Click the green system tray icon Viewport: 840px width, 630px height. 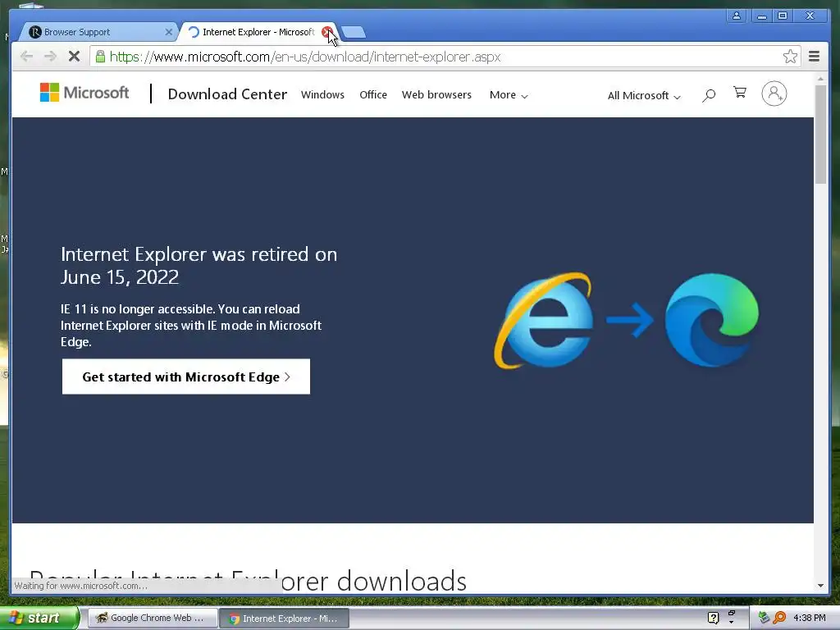click(x=764, y=618)
